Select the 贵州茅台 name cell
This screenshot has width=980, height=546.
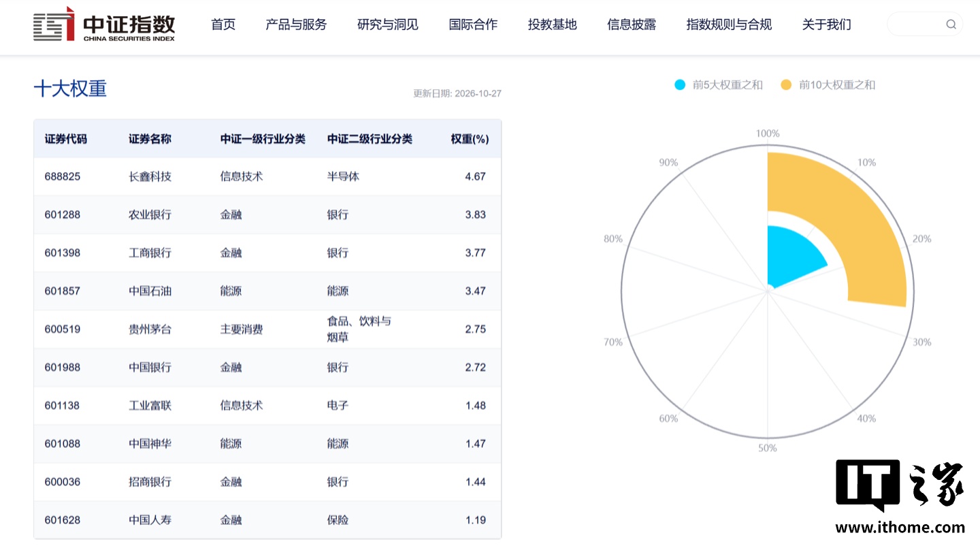coord(150,329)
